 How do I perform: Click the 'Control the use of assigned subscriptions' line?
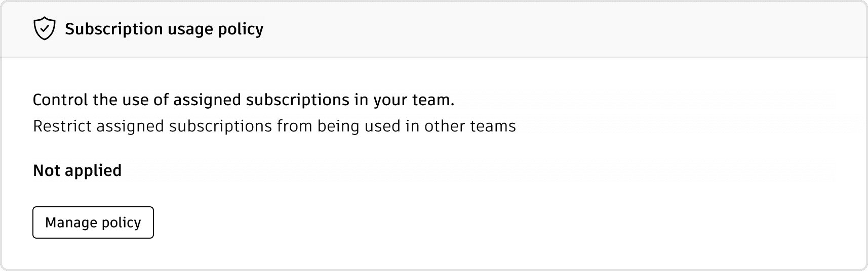243,100
